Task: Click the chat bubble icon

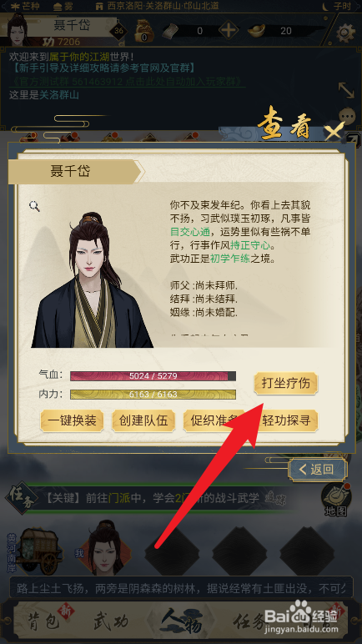Action: tap(348, 116)
